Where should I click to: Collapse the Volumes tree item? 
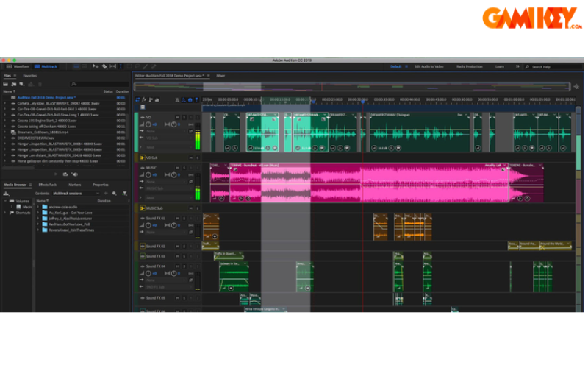pos(5,201)
